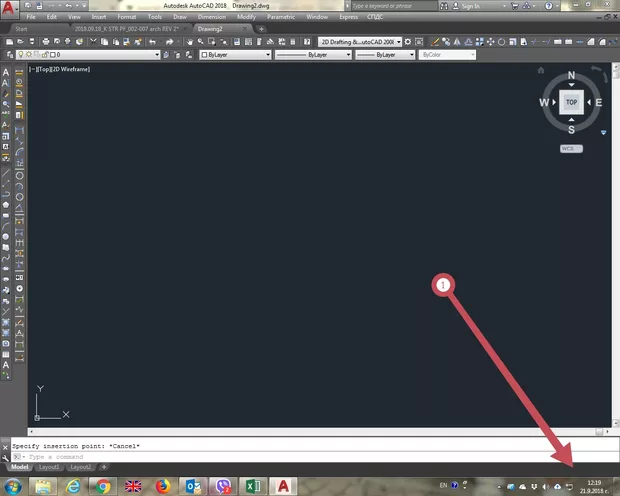Click the N direction on the compass

click(571, 75)
